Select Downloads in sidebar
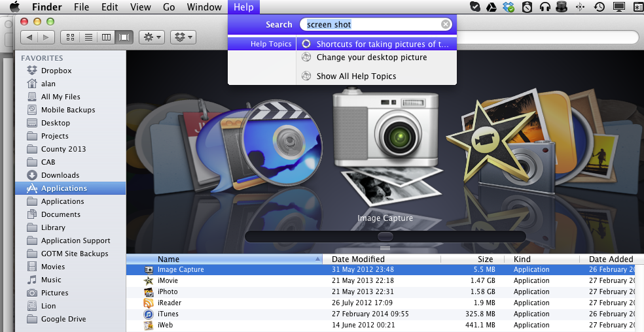Viewport: 644px width, 332px height. [x=71, y=175]
